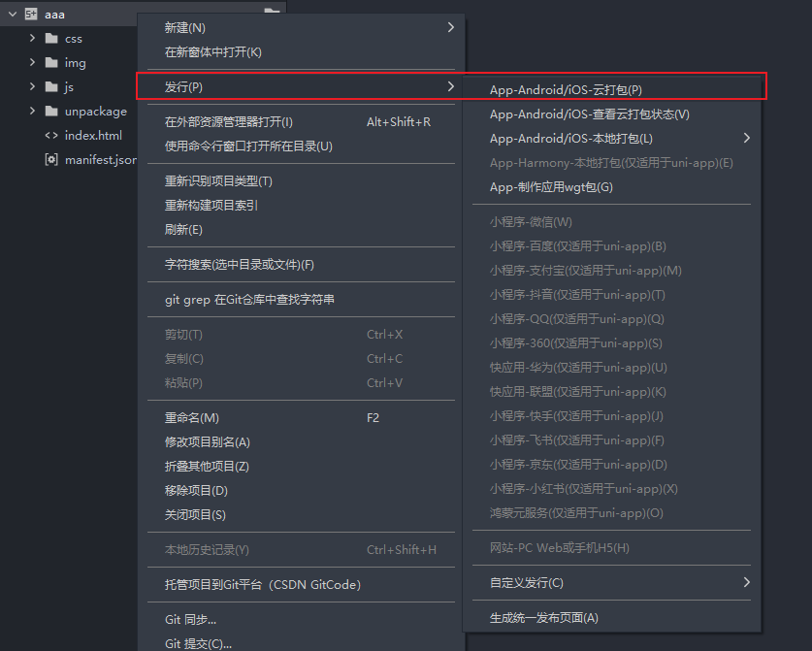
Task: Click the js folder icon
Action: 53,86
